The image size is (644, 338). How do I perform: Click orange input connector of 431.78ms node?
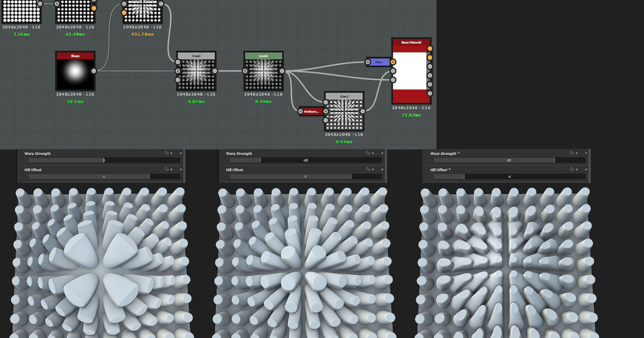(x=124, y=12)
